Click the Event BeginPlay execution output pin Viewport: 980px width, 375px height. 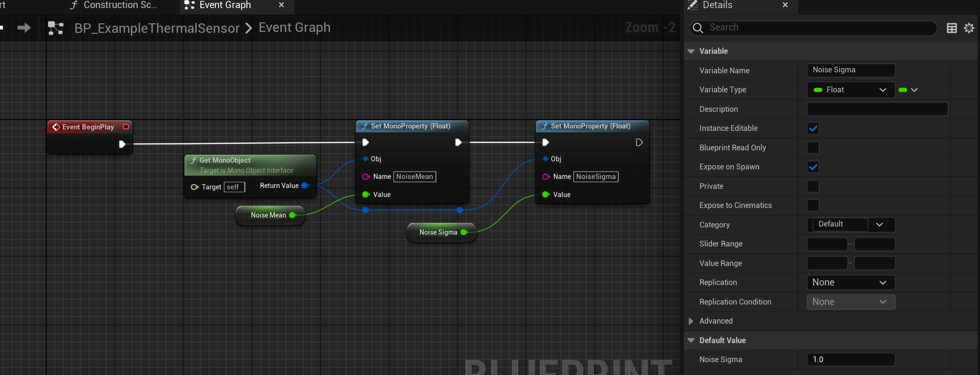pos(122,144)
